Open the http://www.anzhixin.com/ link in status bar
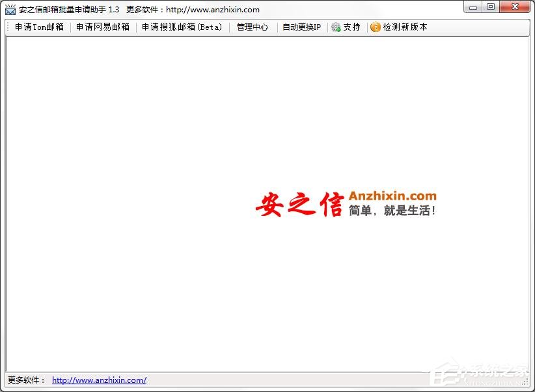Image resolution: width=535 pixels, height=392 pixels. pyautogui.click(x=99, y=380)
